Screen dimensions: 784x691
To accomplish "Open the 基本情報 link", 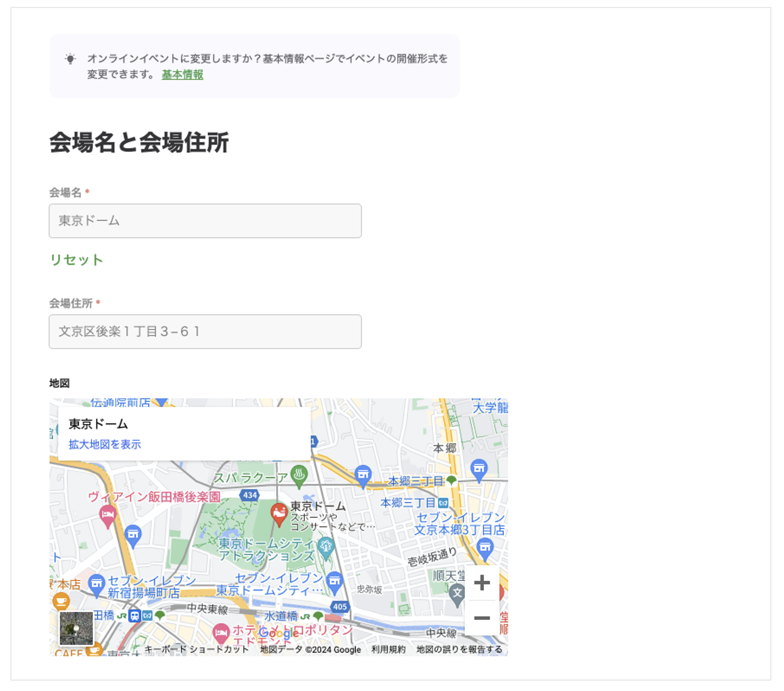I will click(x=183, y=75).
